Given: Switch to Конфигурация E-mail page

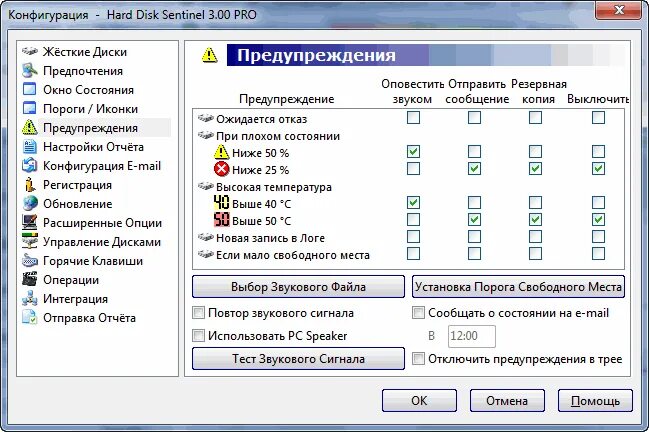Looking at the screenshot, I should point(102,166).
